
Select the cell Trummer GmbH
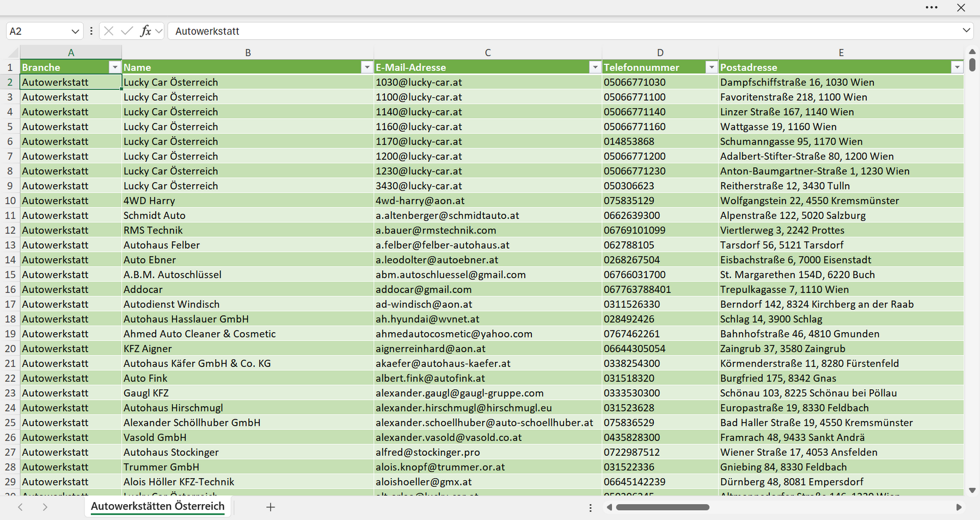click(x=248, y=467)
